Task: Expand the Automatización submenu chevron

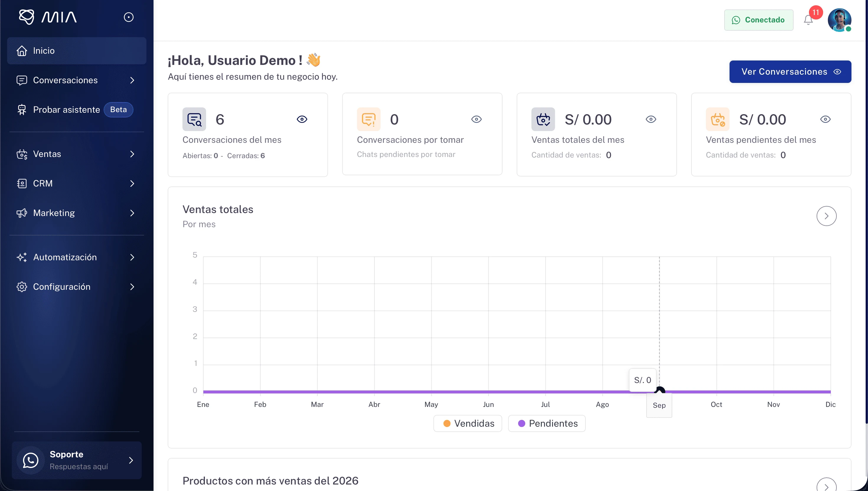Action: (132, 257)
